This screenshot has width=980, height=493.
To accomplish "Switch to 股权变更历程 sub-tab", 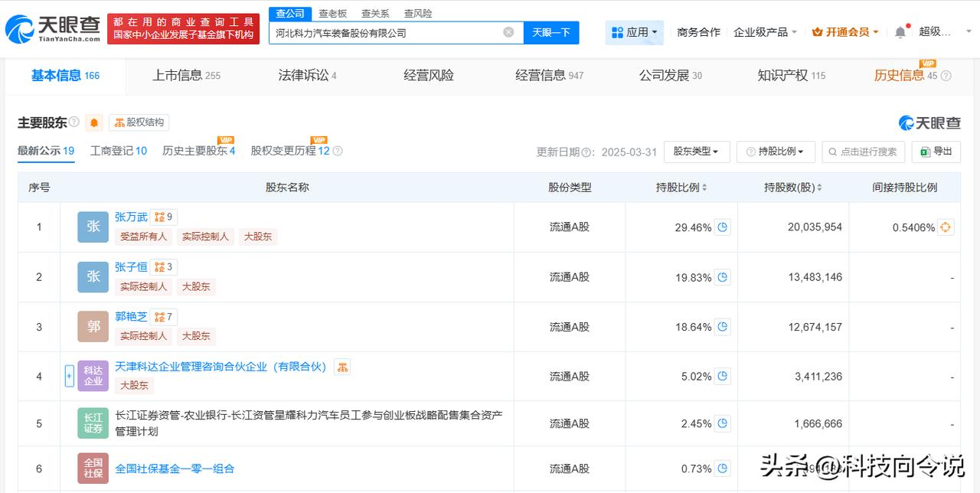I will (x=290, y=151).
